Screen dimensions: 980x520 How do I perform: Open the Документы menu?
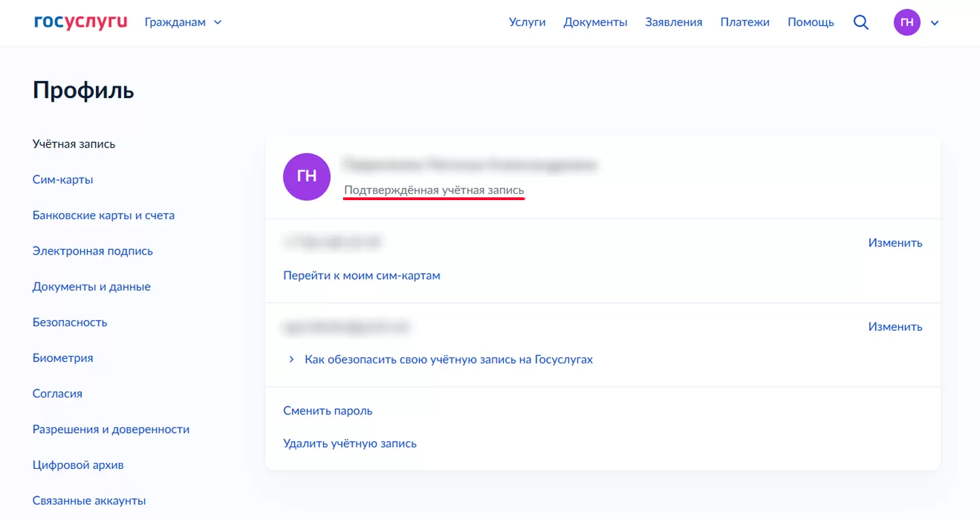(x=595, y=22)
